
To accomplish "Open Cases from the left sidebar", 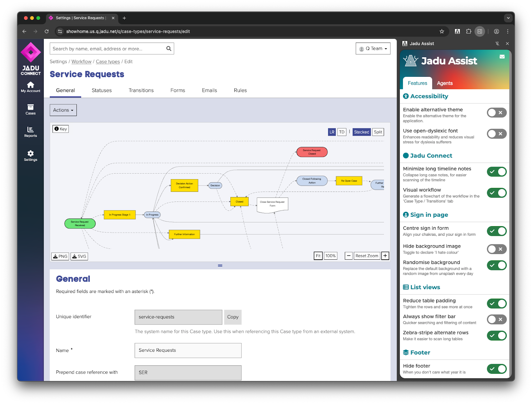I will (30, 110).
